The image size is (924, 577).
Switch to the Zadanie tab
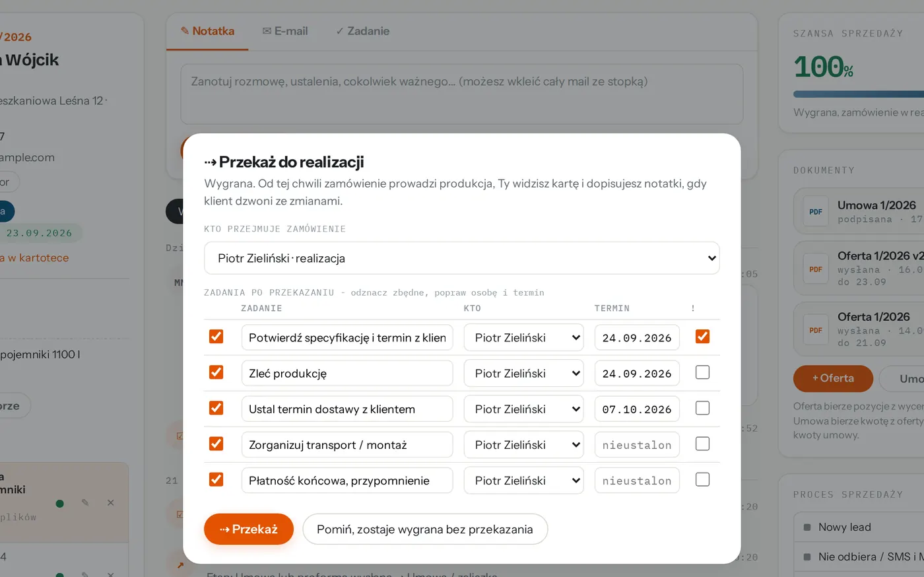[362, 31]
